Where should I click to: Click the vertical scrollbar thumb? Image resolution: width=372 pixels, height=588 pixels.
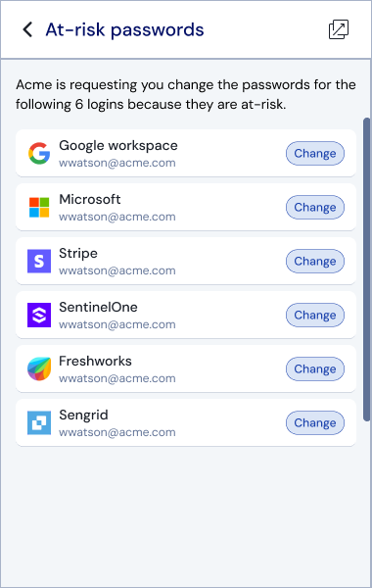[x=367, y=269]
